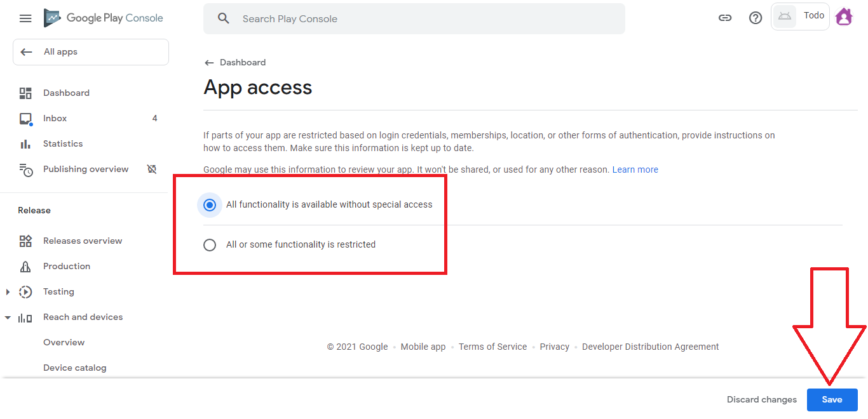Viewport: 868px width, 419px height.
Task: Open the hamburger navigation menu
Action: (25, 18)
